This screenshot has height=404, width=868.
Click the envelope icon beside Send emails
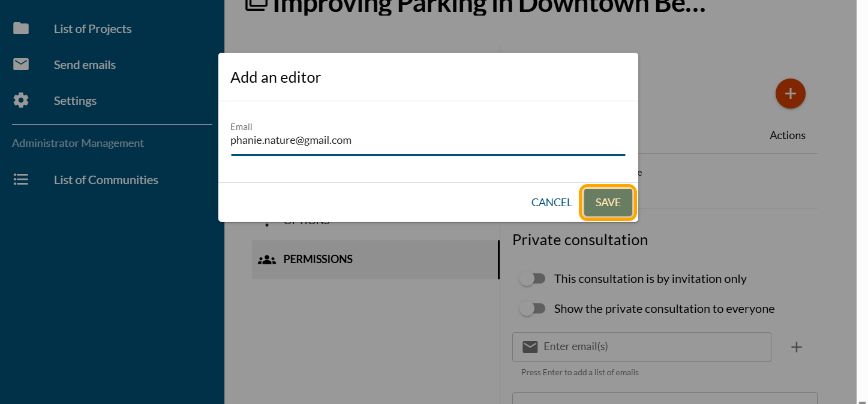[21, 65]
